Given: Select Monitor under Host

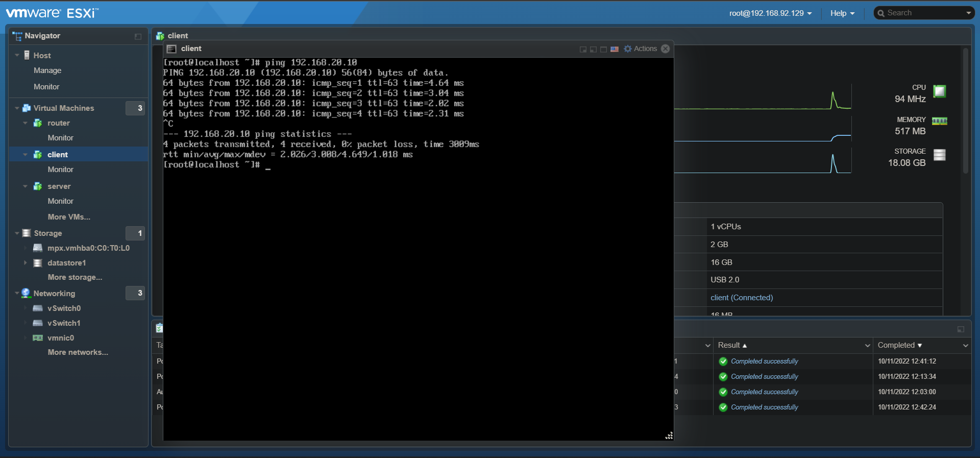Looking at the screenshot, I should tap(46, 87).
